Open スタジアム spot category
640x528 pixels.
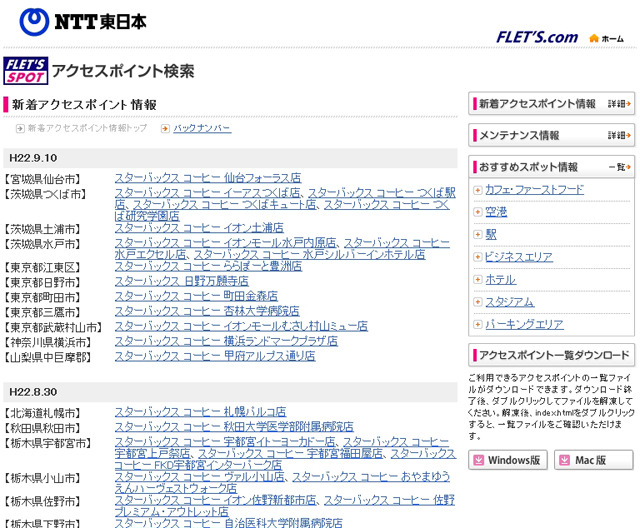(509, 302)
